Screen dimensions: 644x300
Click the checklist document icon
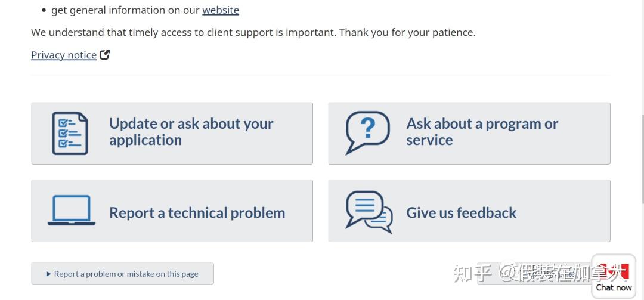click(70, 134)
